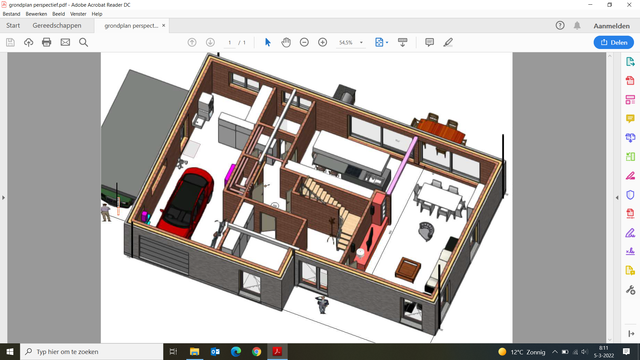
Task: Open the Windows Start menu
Action: [10, 351]
